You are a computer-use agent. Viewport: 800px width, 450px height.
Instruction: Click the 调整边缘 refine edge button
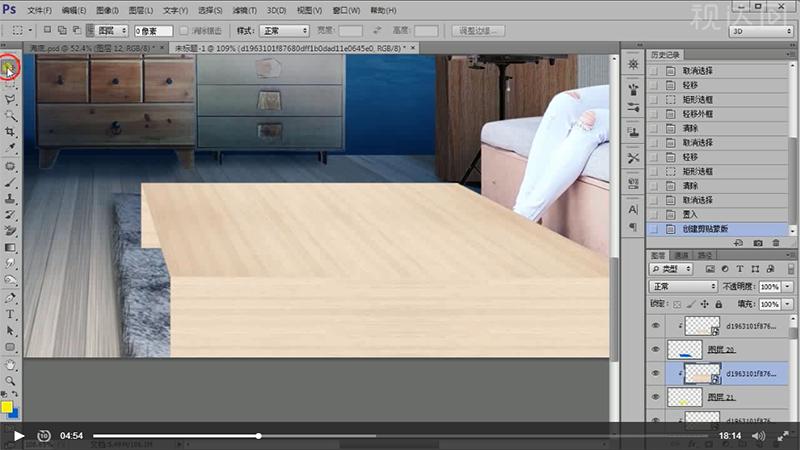pos(478,31)
